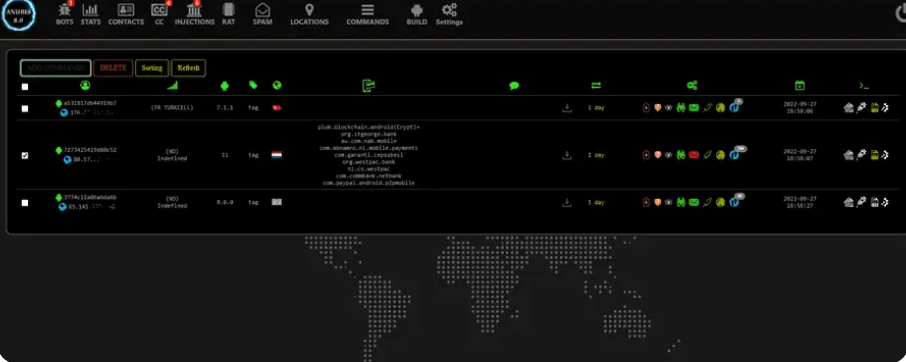This screenshot has width=906, height=362.
Task: Click white SIM card icon in 3774c12a0babda6b row
Action: [x=875, y=202]
